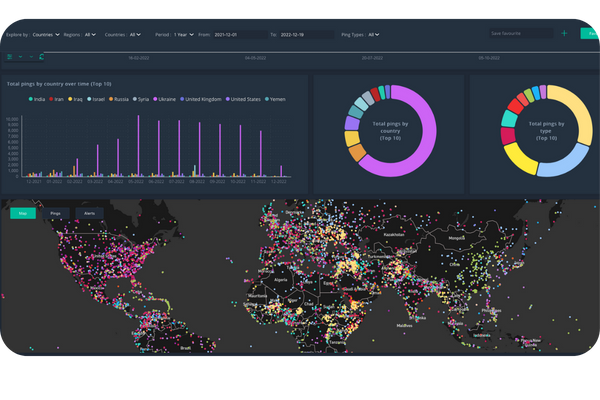Click the filter layout icon in the timeline toolbar
The width and height of the screenshot is (600, 400).
click(10, 57)
